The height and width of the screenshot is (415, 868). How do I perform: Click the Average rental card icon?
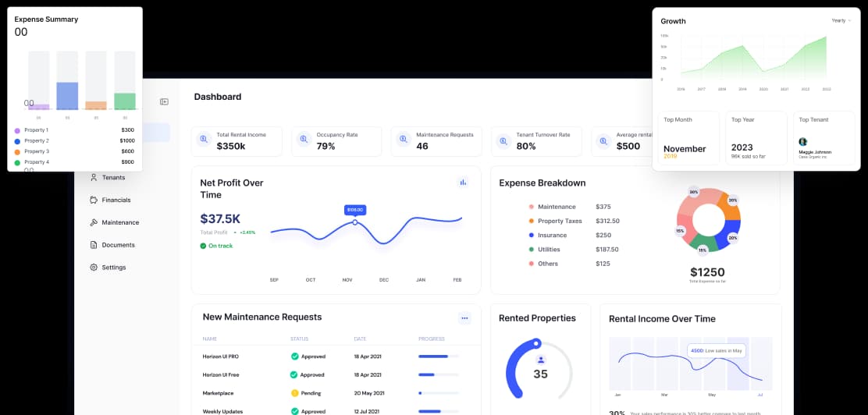pyautogui.click(x=603, y=140)
